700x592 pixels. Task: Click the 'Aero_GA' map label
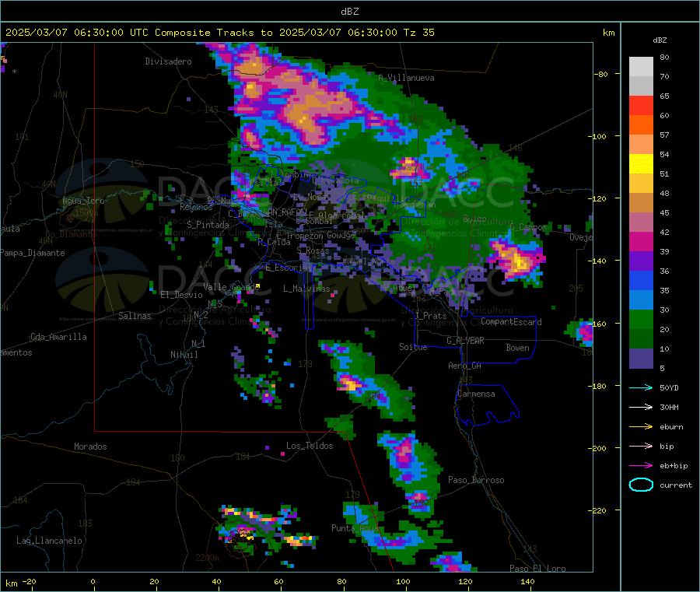coord(464,366)
